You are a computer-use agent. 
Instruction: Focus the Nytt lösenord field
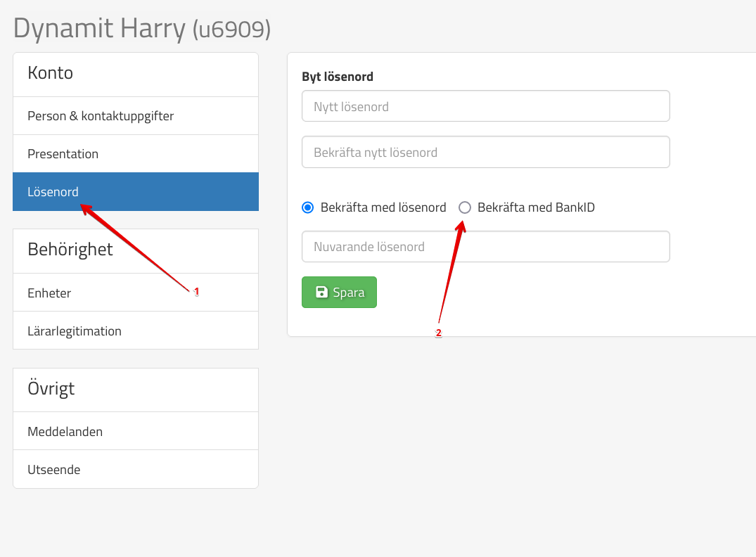point(485,106)
